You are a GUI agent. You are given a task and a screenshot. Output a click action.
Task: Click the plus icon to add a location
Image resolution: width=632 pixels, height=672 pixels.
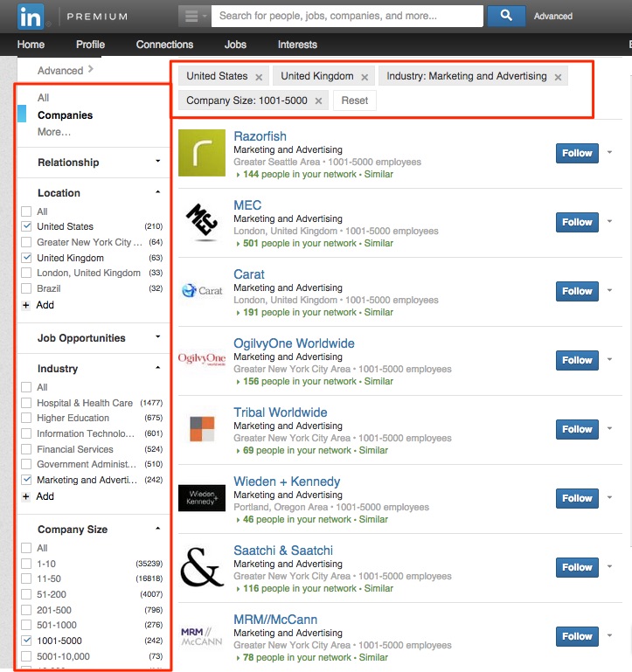coord(26,305)
